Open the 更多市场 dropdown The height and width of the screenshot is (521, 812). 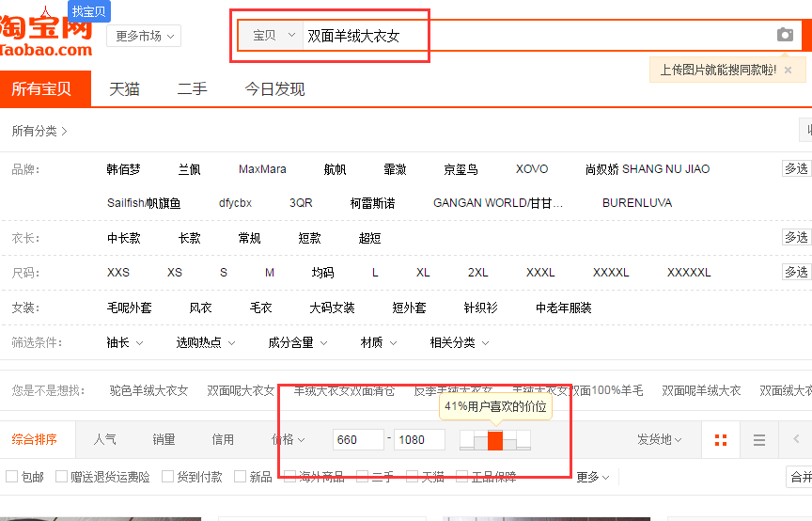pos(144,36)
